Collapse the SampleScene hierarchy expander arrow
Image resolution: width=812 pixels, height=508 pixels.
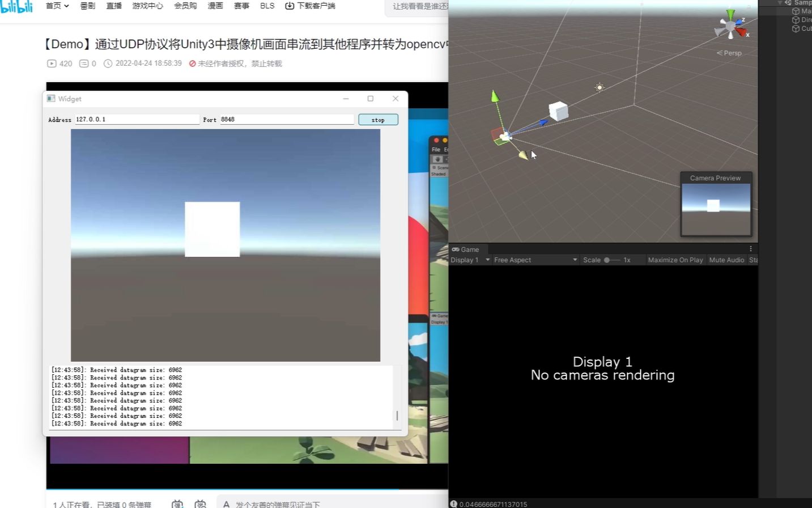780,3
